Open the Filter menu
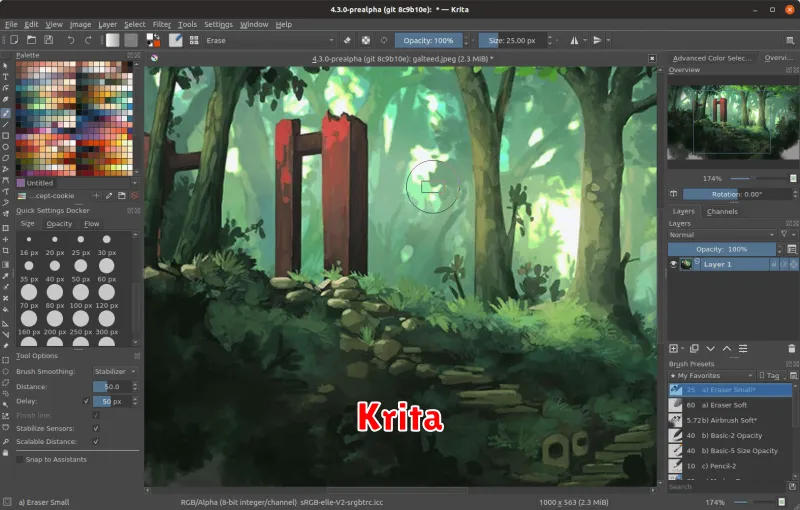 click(161, 24)
